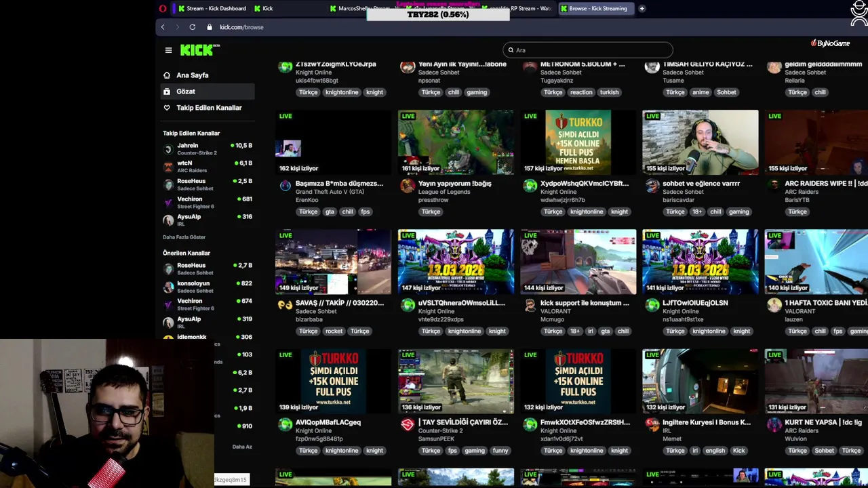868x488 pixels.
Task: Click Grand Theft Auto V (GTA) category
Action: (330, 192)
